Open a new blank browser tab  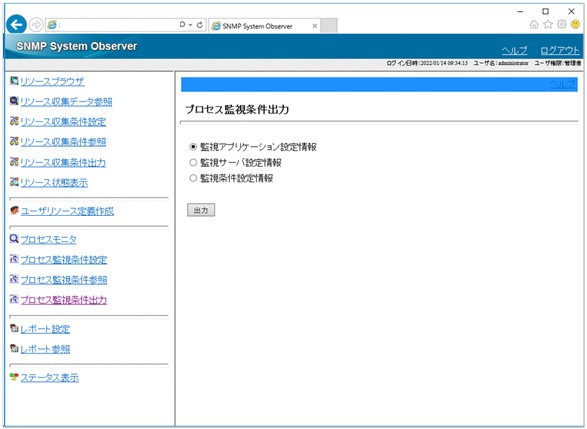pos(329,26)
